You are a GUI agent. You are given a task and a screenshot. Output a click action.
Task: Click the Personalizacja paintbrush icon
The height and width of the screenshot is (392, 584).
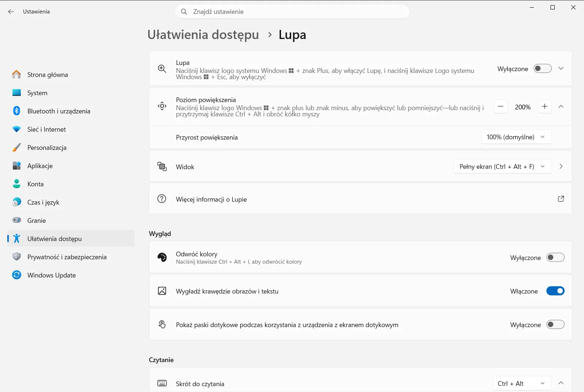click(16, 147)
